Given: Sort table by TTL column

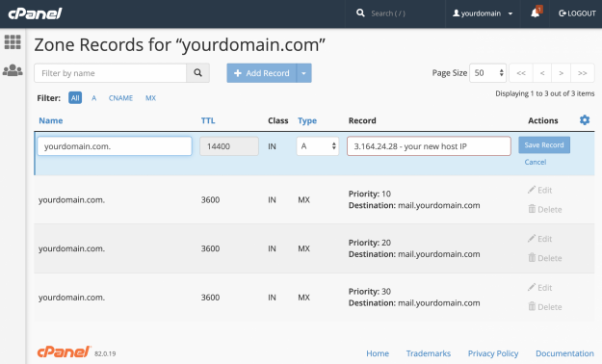Looking at the screenshot, I should [x=208, y=120].
